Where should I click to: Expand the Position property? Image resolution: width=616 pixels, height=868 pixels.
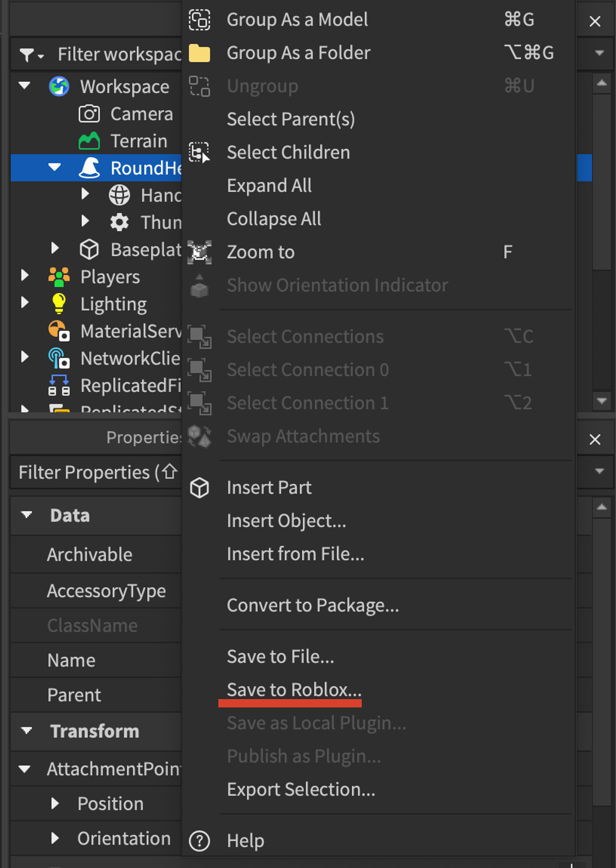tap(55, 803)
